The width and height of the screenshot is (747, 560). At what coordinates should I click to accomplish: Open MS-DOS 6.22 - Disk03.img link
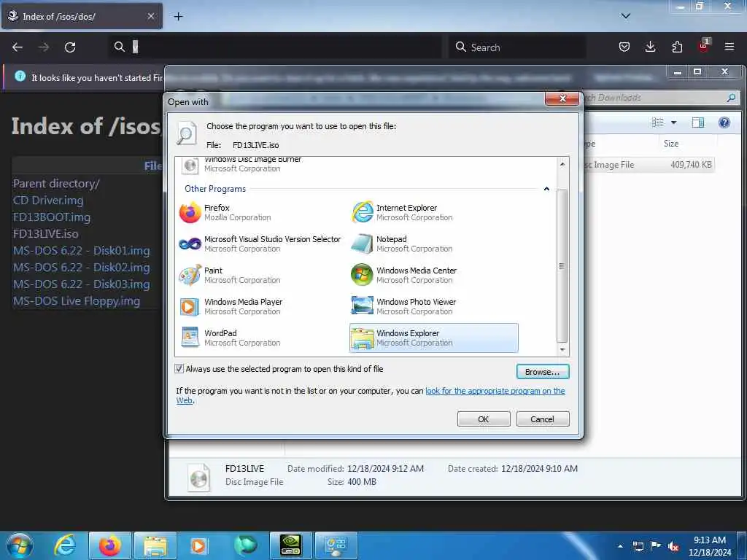(82, 284)
